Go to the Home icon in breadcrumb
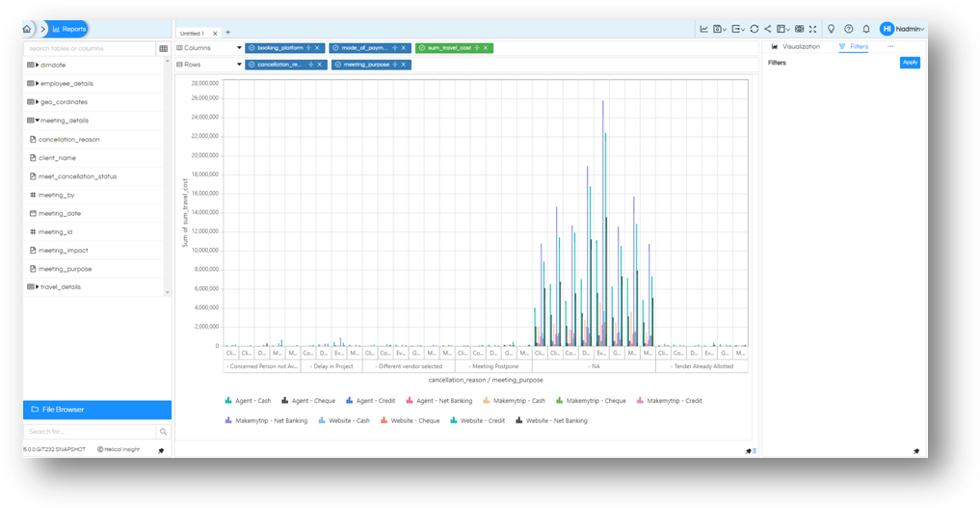Image resolution: width=980 pixels, height=508 pixels. click(27, 29)
